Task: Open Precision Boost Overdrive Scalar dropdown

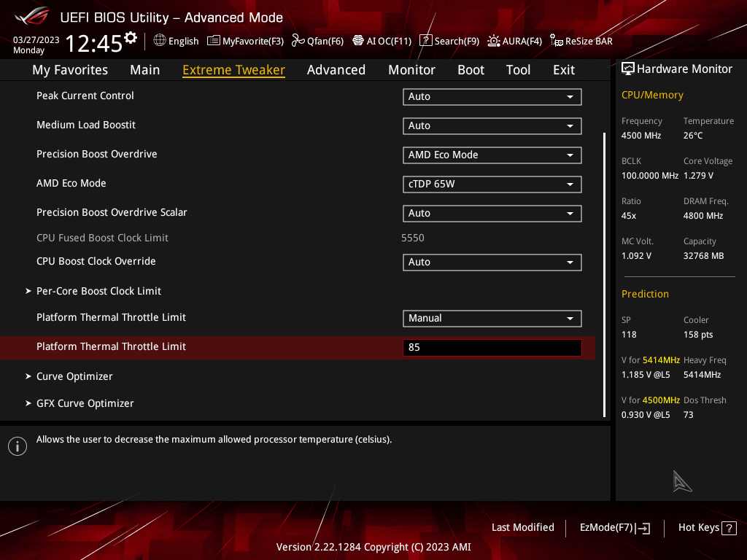Action: tap(492, 214)
